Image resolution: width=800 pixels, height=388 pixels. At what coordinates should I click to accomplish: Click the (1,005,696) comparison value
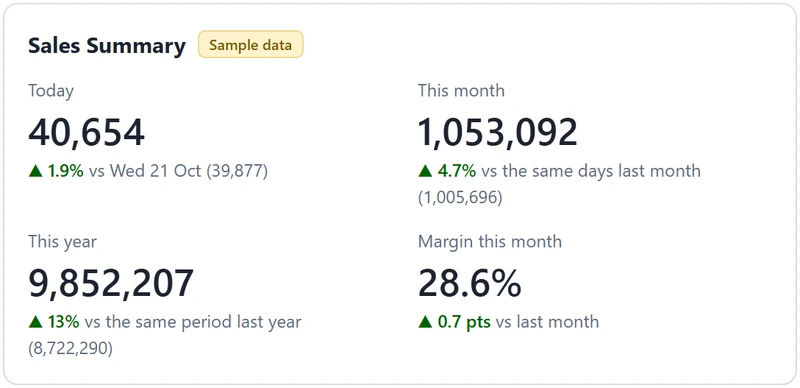[x=460, y=198]
